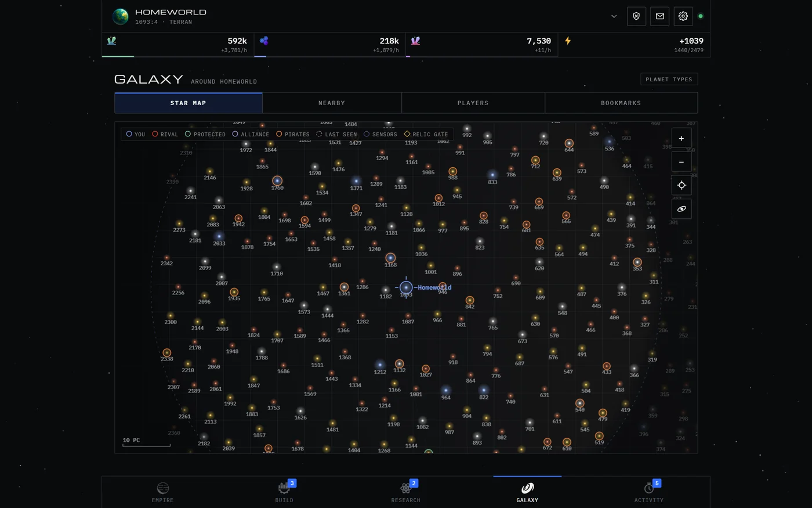The image size is (812, 508).
Task: Click the Homeworld planet avatar
Action: 121,16
